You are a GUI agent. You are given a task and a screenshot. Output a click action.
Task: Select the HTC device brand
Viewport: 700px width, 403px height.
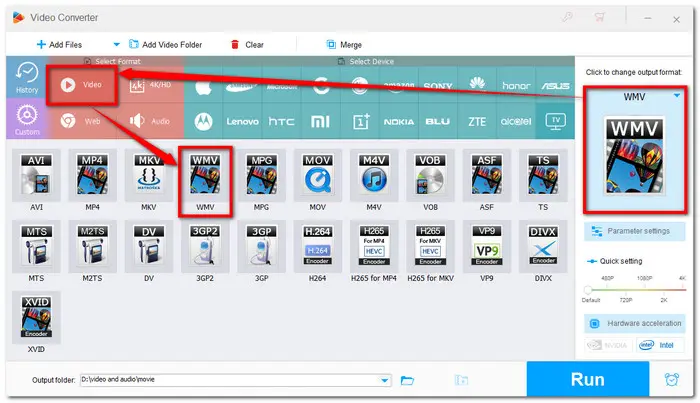[x=281, y=121]
